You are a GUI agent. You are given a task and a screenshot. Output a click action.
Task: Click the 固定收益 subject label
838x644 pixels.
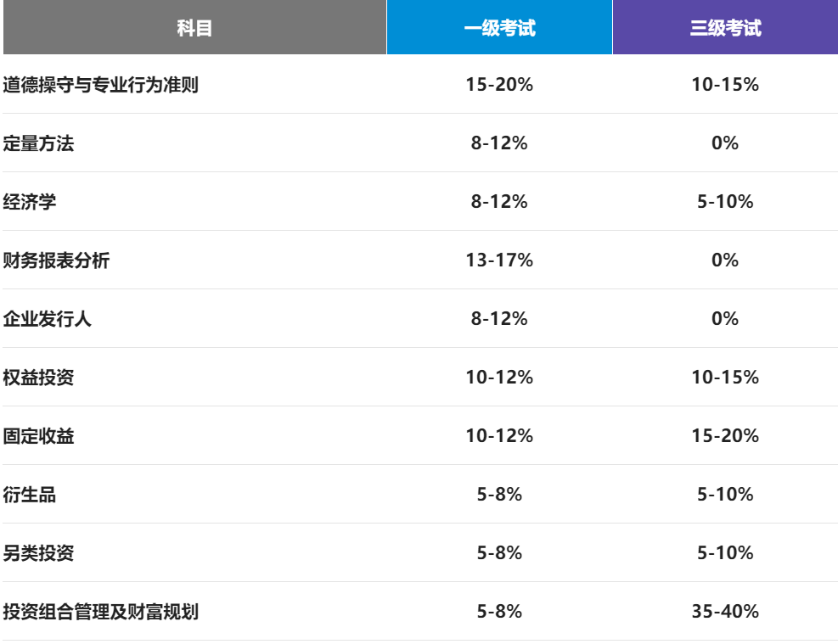[x=38, y=436]
